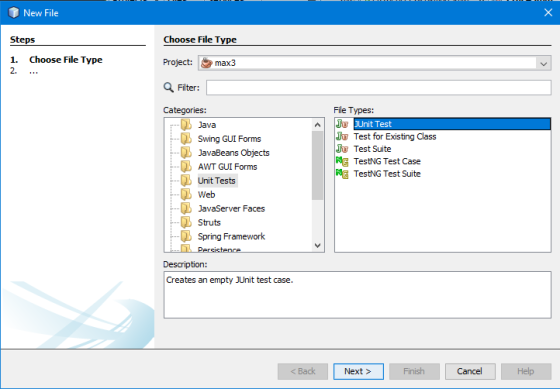The image size is (560, 389).
Task: Choose Test for Existing Class file type
Action: (395, 136)
